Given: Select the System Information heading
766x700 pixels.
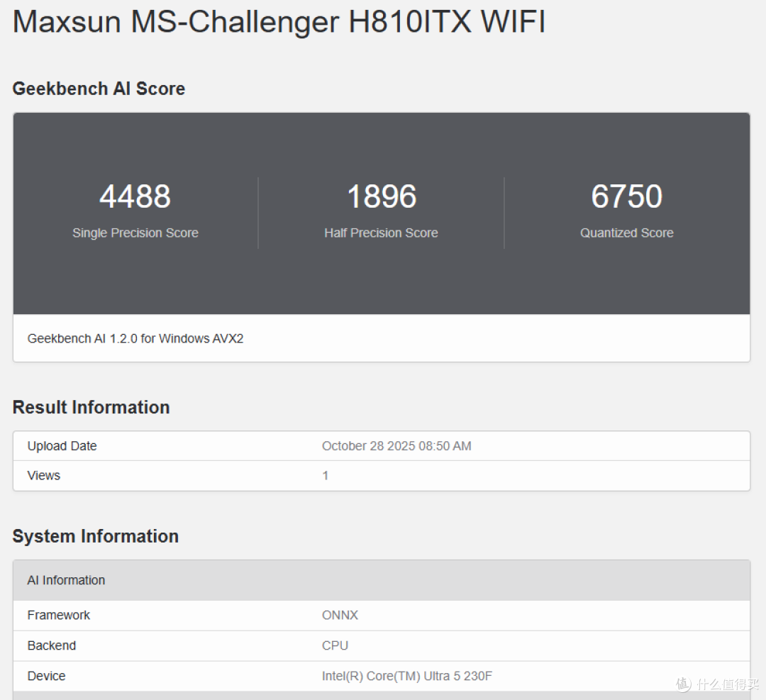Looking at the screenshot, I should pyautogui.click(x=96, y=536).
